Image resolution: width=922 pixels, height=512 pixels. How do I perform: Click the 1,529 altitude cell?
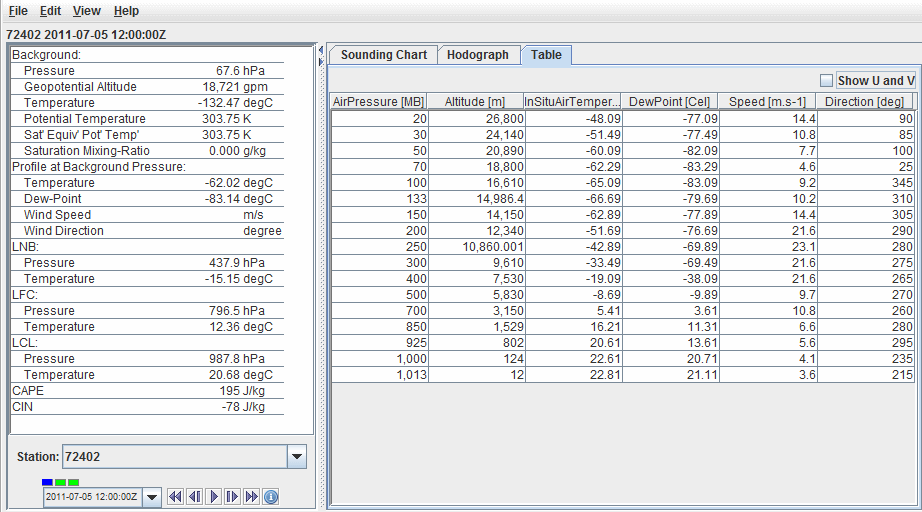pyautogui.click(x=476, y=326)
